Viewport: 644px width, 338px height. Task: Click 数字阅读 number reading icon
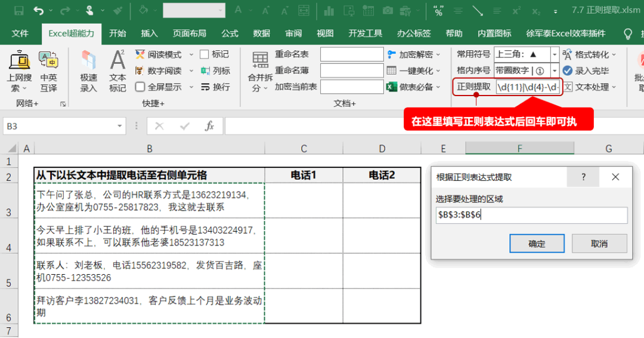140,70
